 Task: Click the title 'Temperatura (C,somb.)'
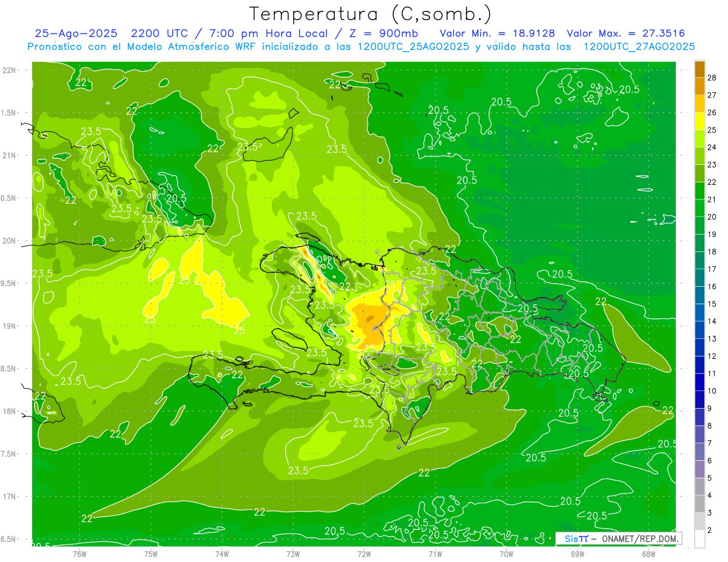tap(370, 13)
